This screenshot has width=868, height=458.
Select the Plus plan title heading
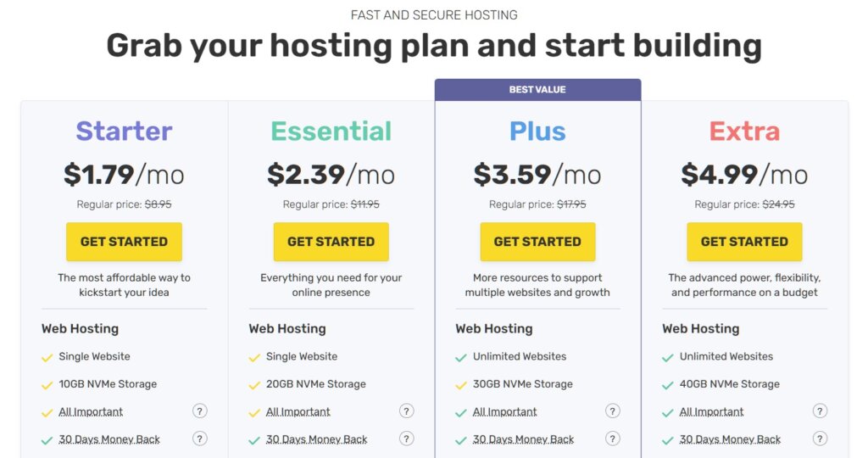click(x=537, y=131)
